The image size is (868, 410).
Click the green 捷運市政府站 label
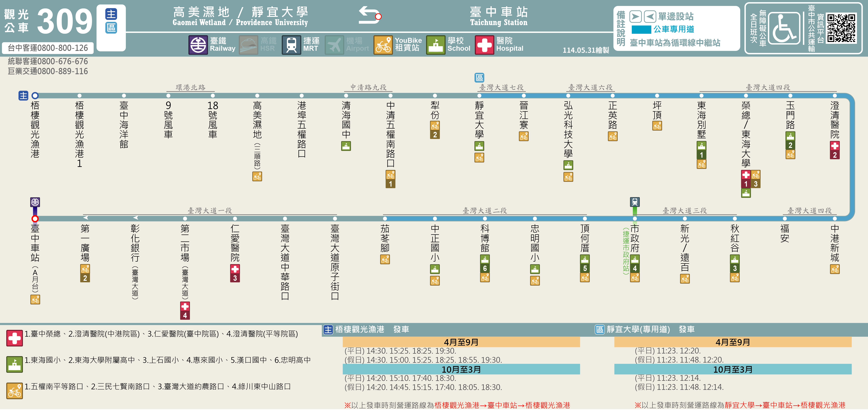click(x=626, y=251)
